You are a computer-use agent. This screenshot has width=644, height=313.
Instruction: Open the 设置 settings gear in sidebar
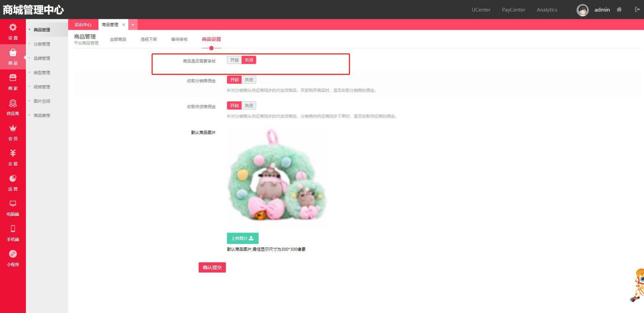[13, 27]
